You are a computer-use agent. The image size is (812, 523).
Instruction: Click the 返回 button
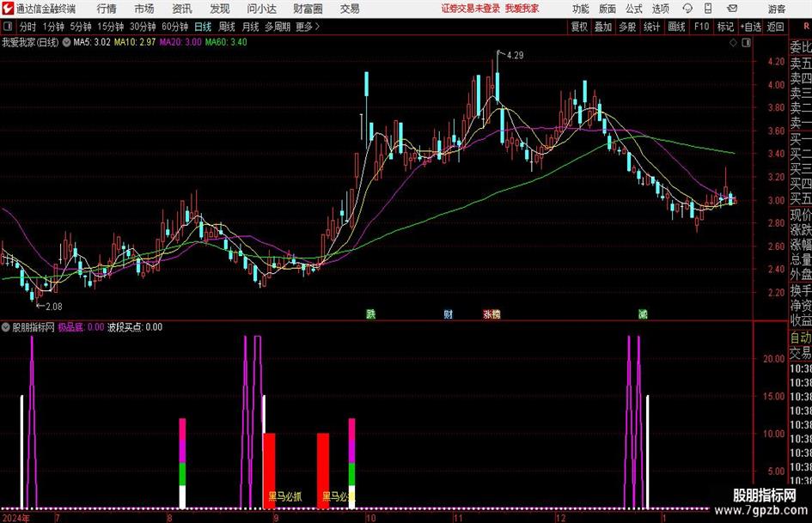pyautogui.click(x=775, y=27)
